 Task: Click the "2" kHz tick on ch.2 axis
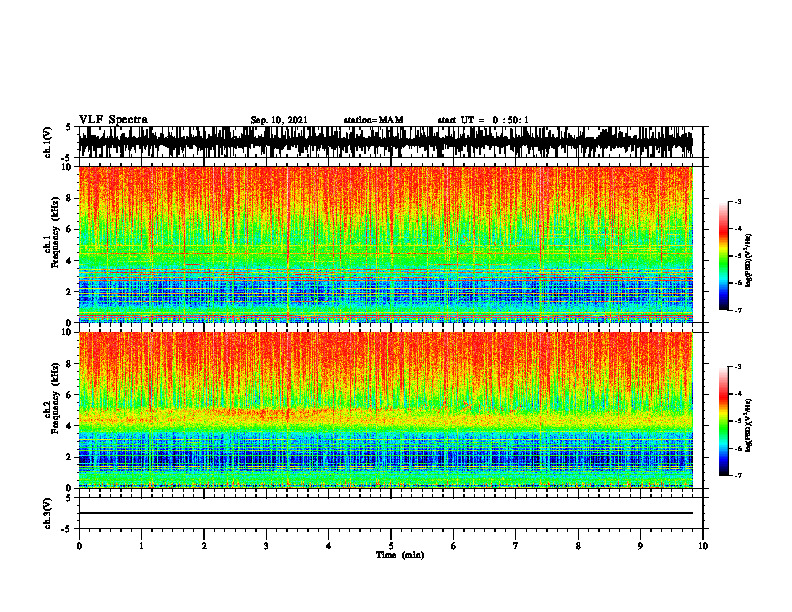70,457
